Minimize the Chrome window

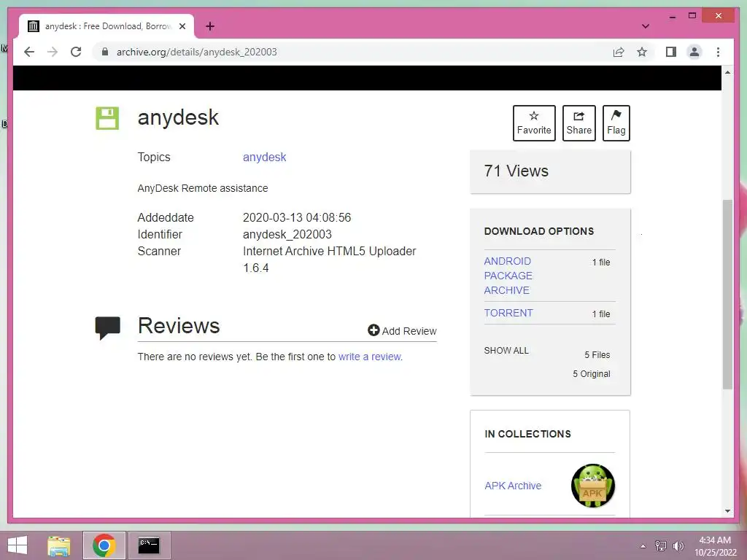pos(672,16)
